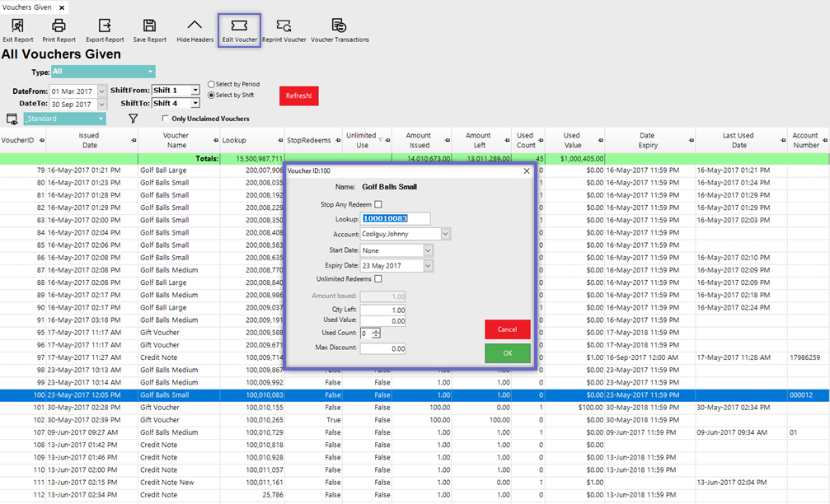The height and width of the screenshot is (504, 830).
Task: Click the Print Report printer icon
Action: 59,26
